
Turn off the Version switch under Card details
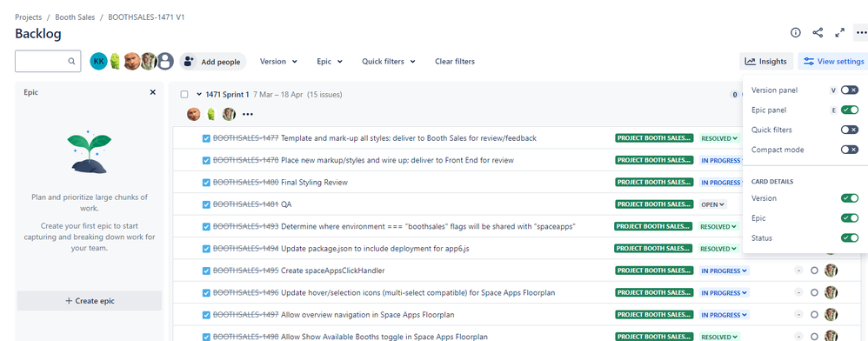click(x=850, y=198)
